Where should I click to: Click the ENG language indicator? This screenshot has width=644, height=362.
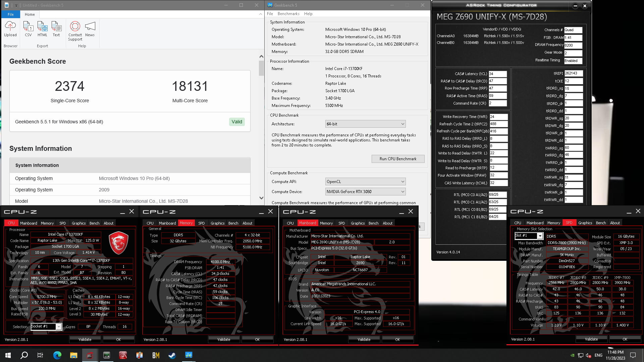(x=598, y=355)
